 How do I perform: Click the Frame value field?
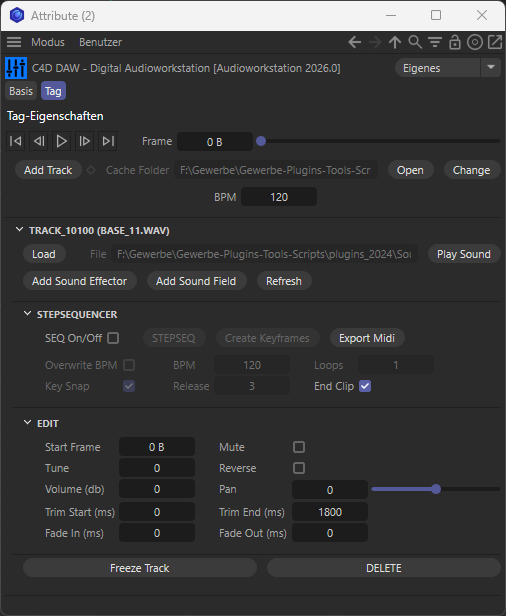(x=215, y=141)
